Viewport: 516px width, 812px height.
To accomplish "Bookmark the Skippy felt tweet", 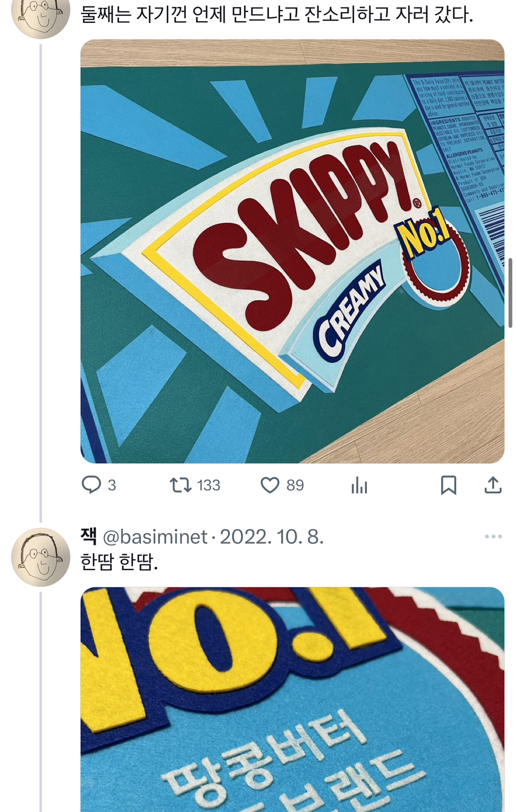I will (x=448, y=485).
